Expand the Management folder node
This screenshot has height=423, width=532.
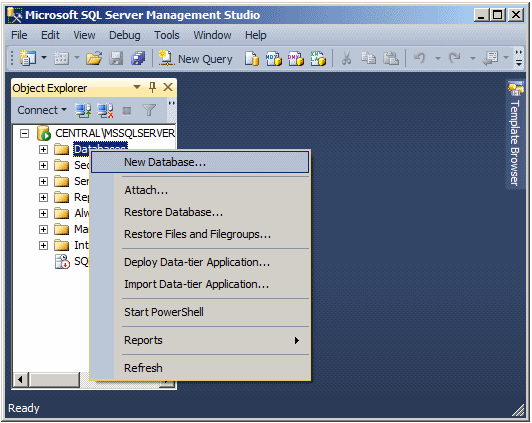click(43, 229)
